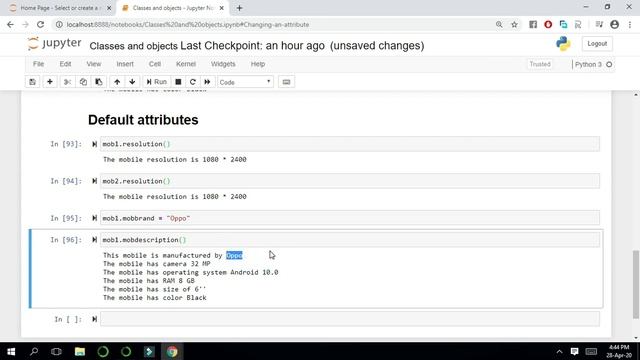This screenshot has height=360, width=640.
Task: Click the Run button in toolbar
Action: (x=156, y=82)
